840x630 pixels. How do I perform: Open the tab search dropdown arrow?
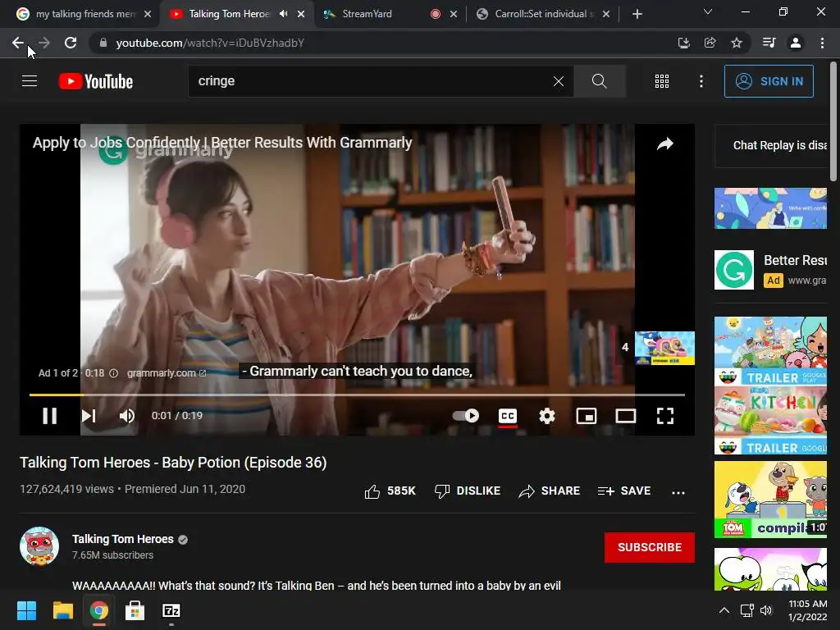(x=708, y=11)
